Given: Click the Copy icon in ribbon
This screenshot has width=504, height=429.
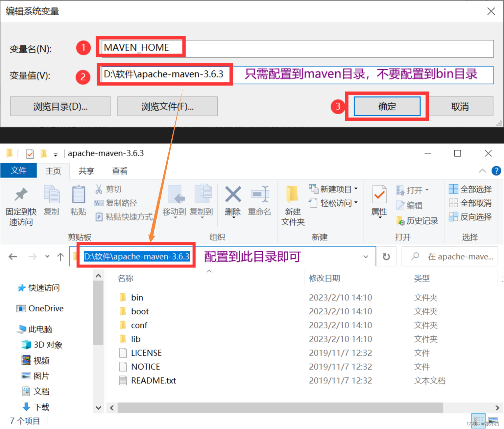Looking at the screenshot, I should coord(52,194).
